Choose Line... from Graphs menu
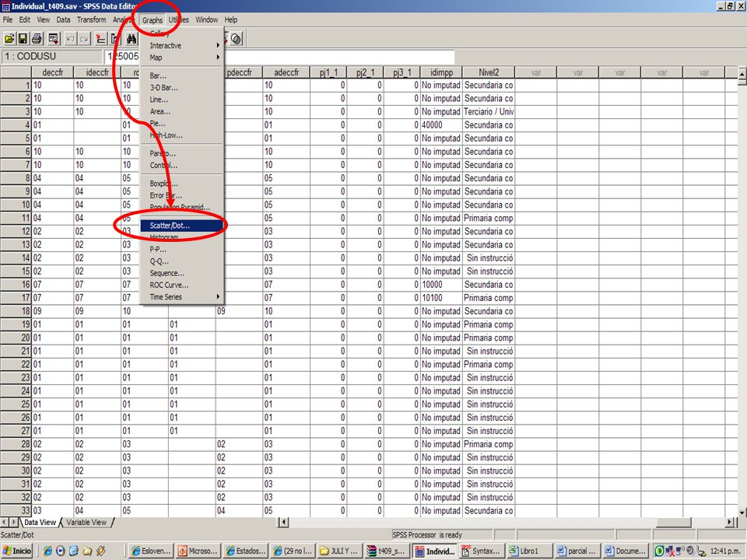The width and height of the screenshot is (747, 560). [181, 100]
